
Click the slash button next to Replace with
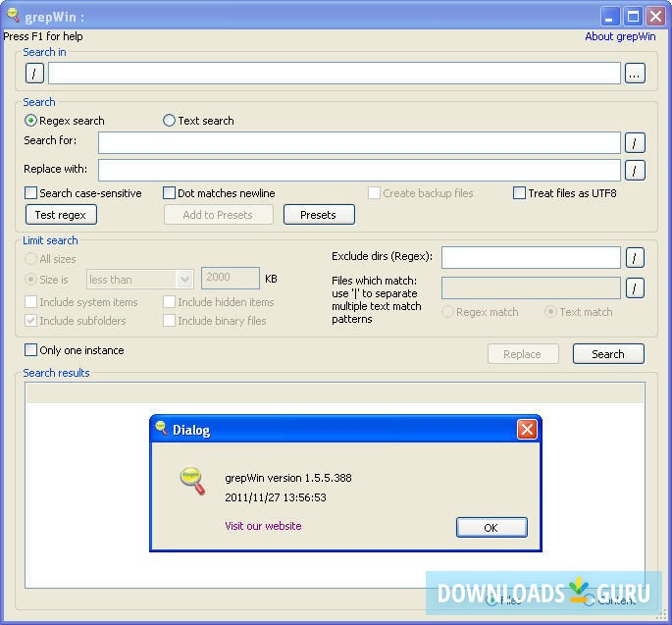(635, 170)
